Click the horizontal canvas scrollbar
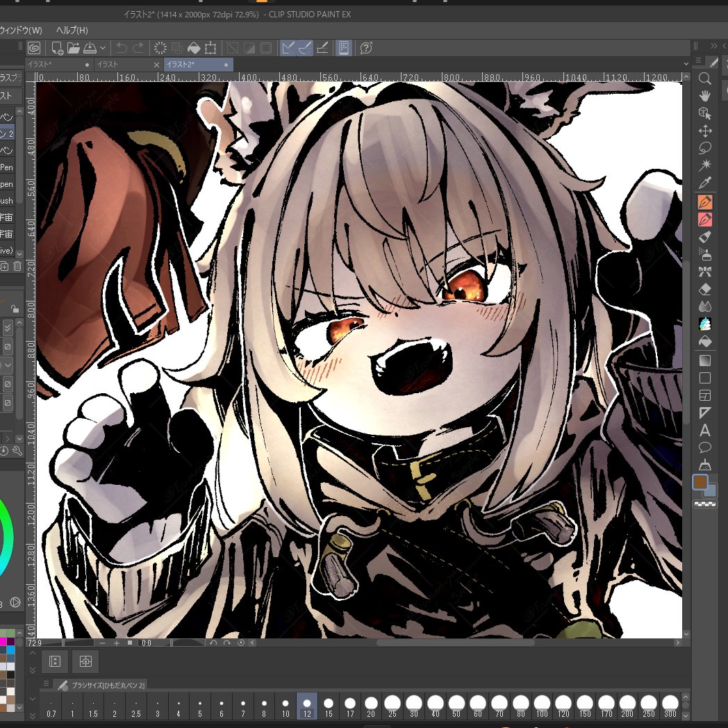The image size is (728, 728). (455, 643)
